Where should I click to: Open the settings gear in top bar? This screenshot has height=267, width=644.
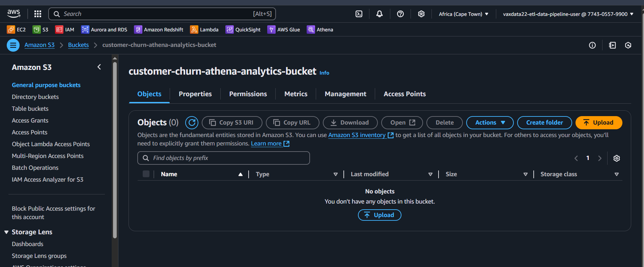pyautogui.click(x=421, y=14)
